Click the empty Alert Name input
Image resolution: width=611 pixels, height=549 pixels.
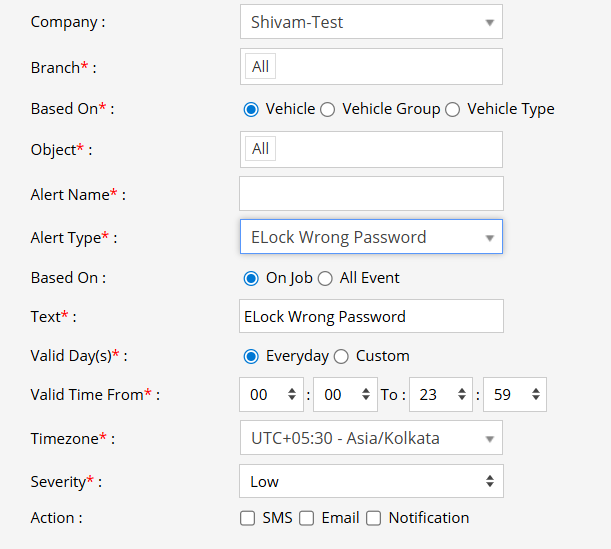tap(371, 193)
